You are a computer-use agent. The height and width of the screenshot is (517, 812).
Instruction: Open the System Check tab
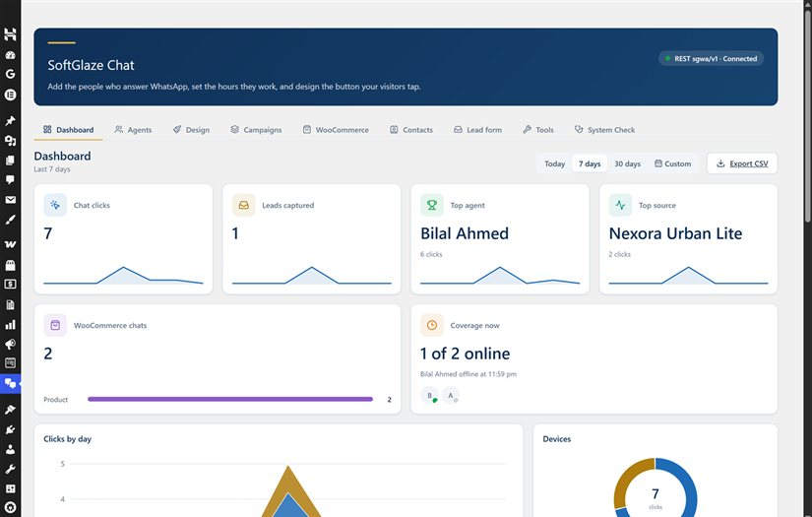tap(604, 130)
